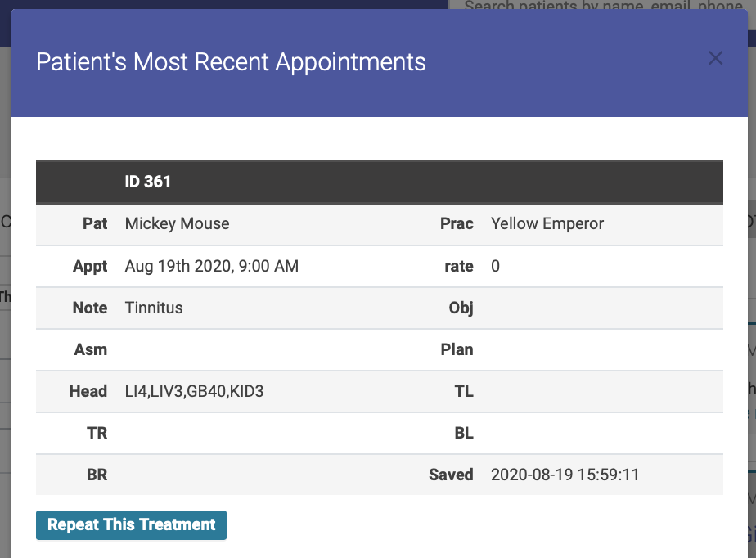This screenshot has width=756, height=558.
Task: Click the Obj field label
Action: click(461, 308)
